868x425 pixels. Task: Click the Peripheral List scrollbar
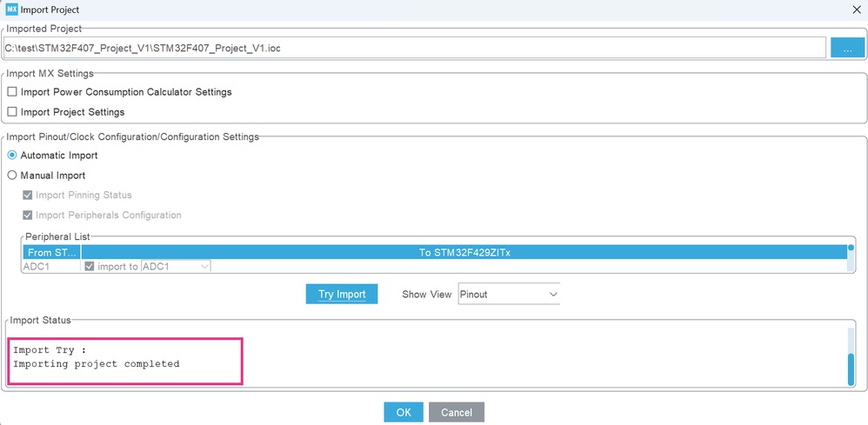[x=851, y=258]
